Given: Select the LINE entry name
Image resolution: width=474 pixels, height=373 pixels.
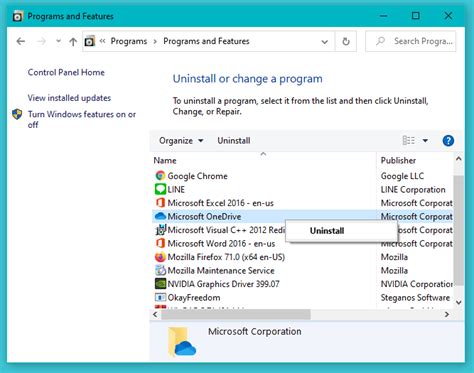Looking at the screenshot, I should pos(176,190).
